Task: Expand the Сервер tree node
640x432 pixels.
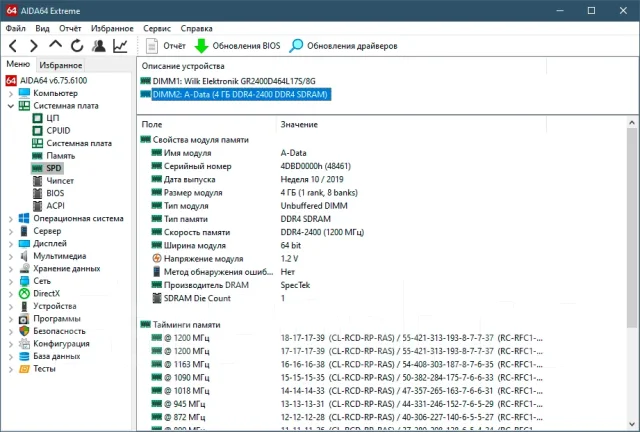Action: pyautogui.click(x=11, y=232)
